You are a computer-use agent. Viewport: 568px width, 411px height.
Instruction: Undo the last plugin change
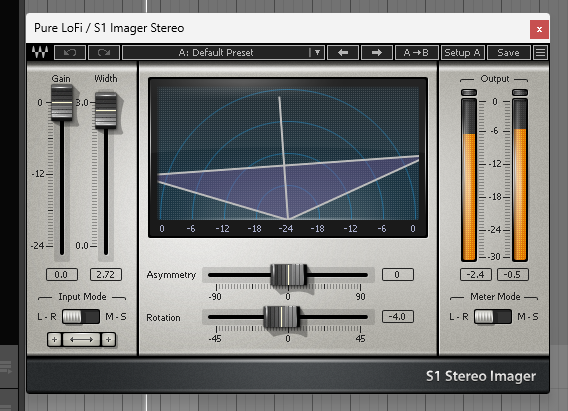(x=70, y=53)
